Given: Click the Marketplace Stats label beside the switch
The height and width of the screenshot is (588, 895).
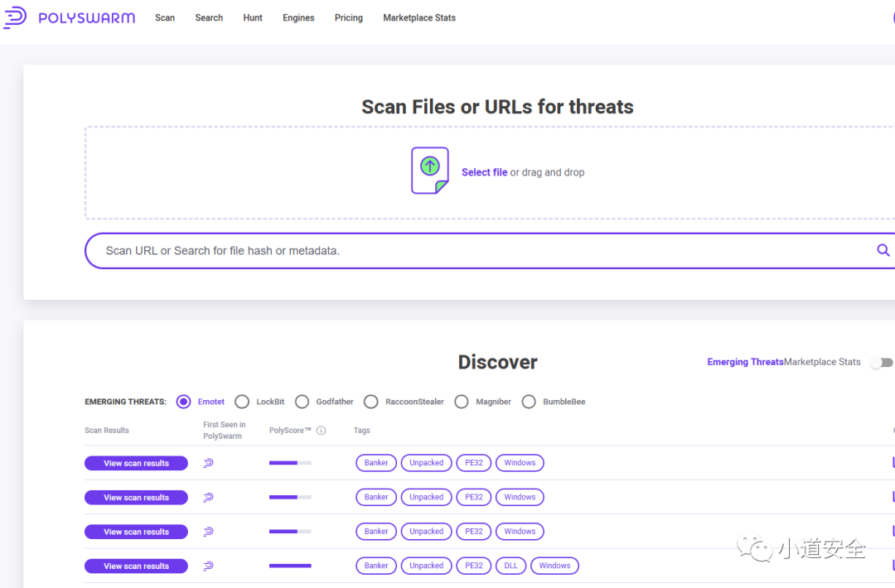Looking at the screenshot, I should [822, 362].
